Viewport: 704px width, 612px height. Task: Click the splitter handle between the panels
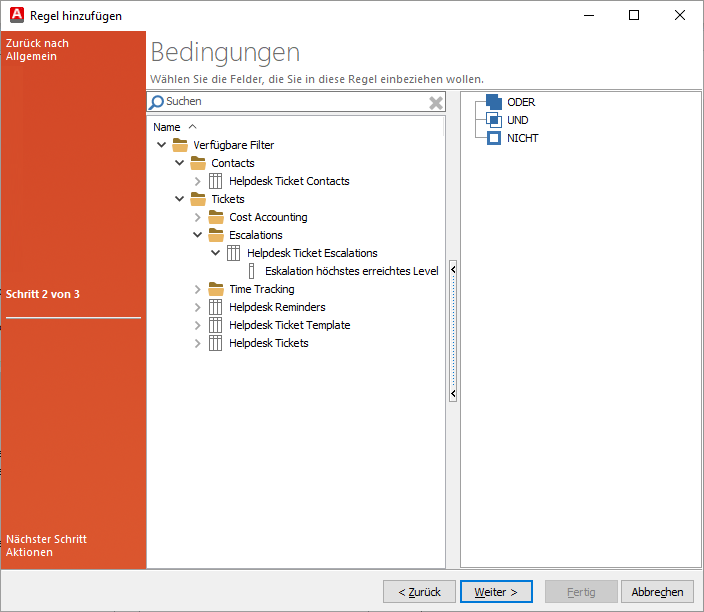(x=453, y=330)
